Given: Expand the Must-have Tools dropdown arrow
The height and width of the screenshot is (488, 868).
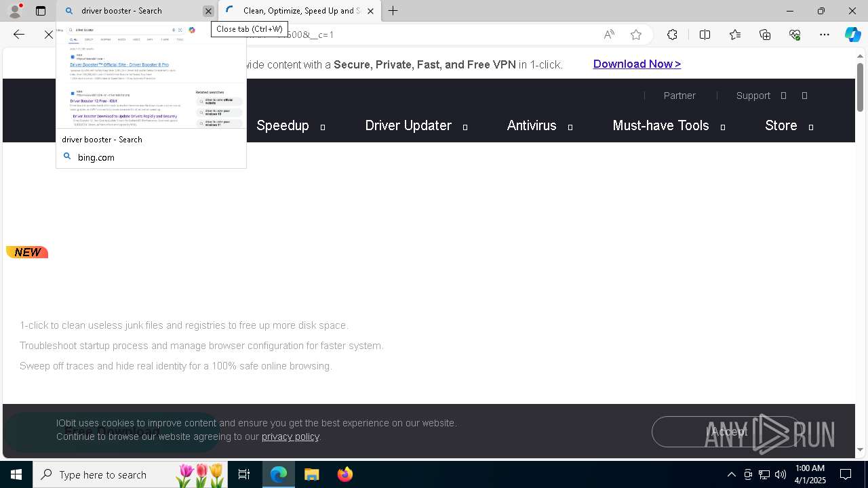Looking at the screenshot, I should click(723, 127).
